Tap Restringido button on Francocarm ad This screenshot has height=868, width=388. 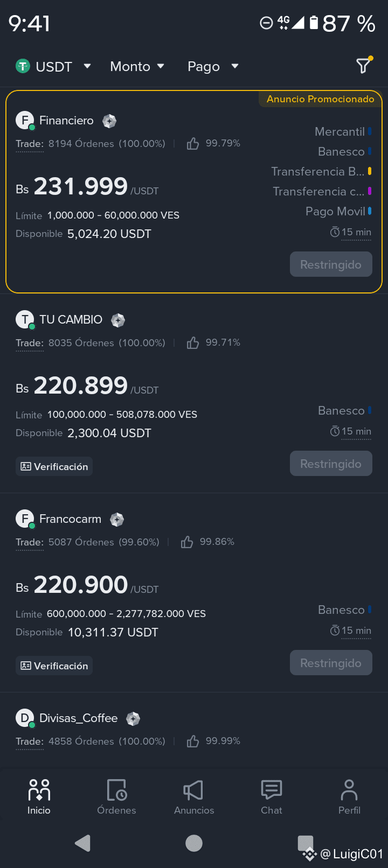pyautogui.click(x=331, y=663)
